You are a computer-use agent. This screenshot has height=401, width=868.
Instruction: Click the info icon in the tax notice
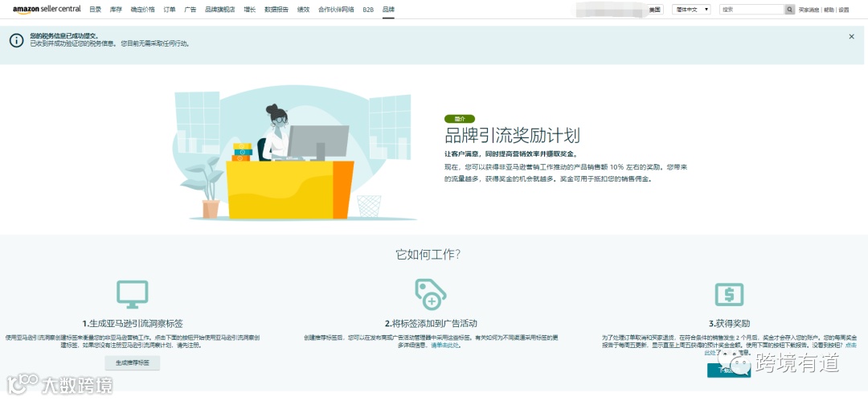(17, 40)
